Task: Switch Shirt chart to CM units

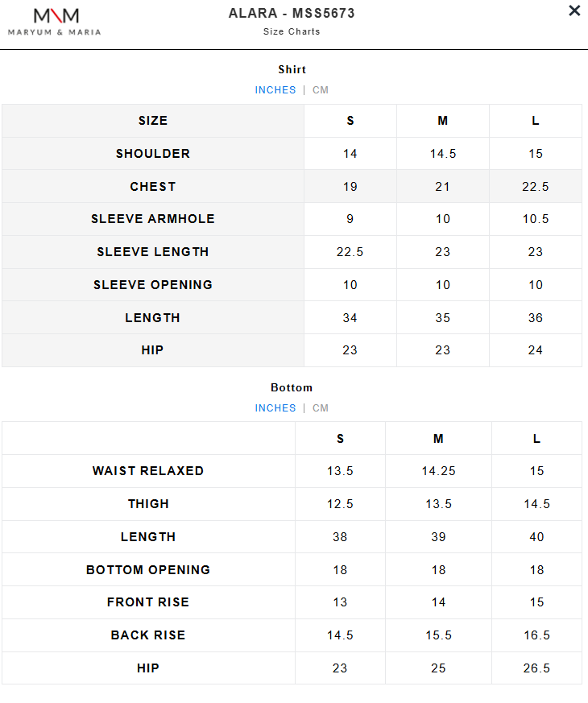Action: coord(321,90)
